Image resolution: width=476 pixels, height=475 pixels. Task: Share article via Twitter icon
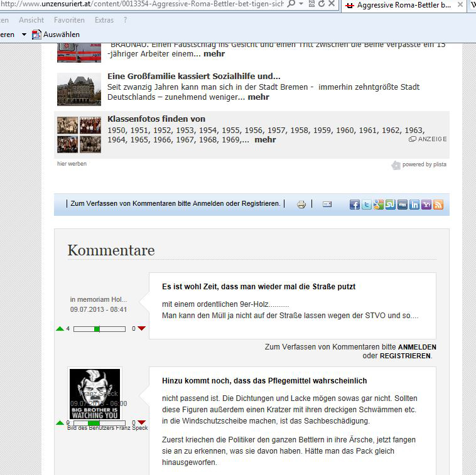pyautogui.click(x=367, y=205)
